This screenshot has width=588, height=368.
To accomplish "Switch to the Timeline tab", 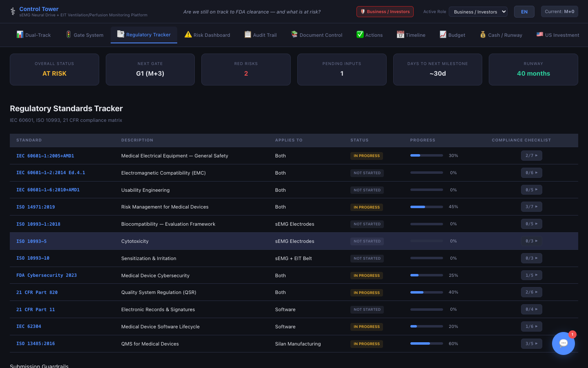I will click(411, 35).
